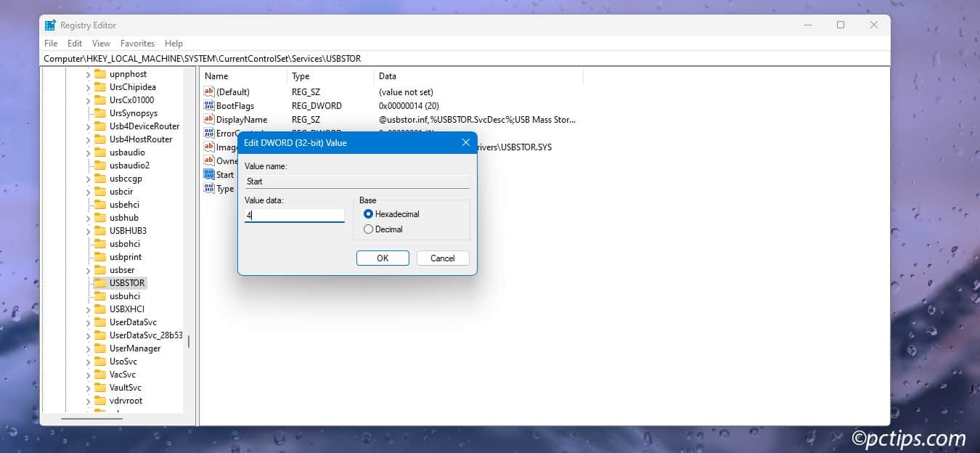980x453 pixels.
Task: Expand the UserDataSvc_28b53 key
Action: [x=88, y=335]
